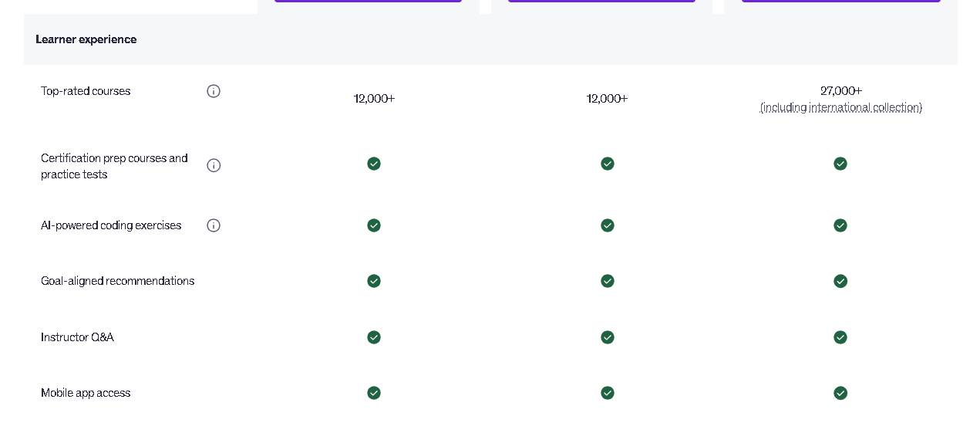Open info icon beside Certification prep courses

tap(214, 165)
